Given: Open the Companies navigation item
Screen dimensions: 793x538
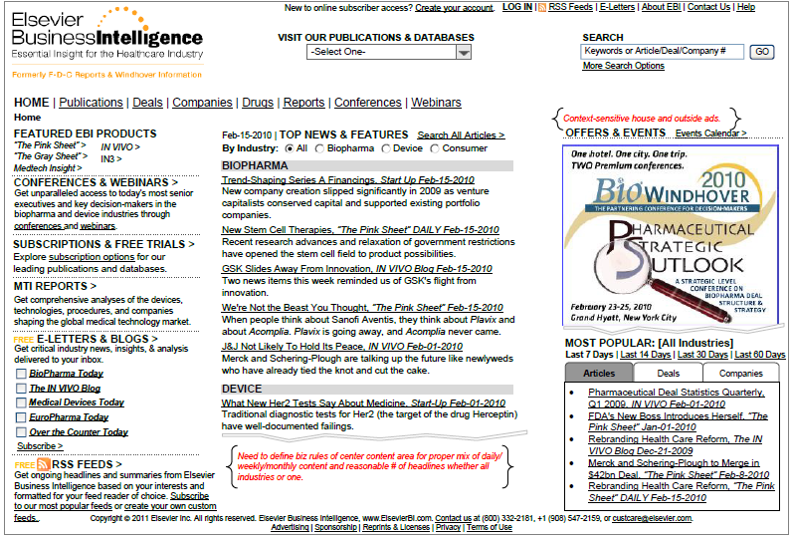Looking at the screenshot, I should (202, 103).
